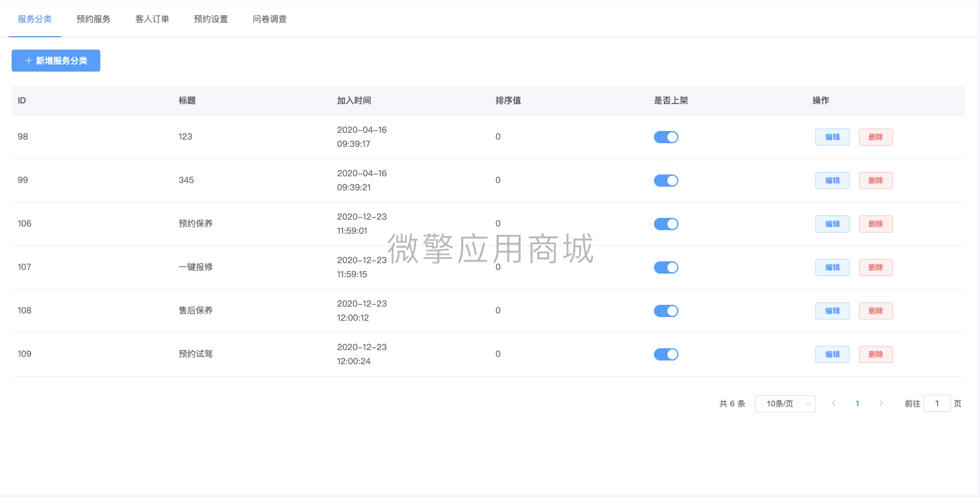This screenshot has width=980, height=497.
Task: Click the 前往 page number input field
Action: click(937, 403)
